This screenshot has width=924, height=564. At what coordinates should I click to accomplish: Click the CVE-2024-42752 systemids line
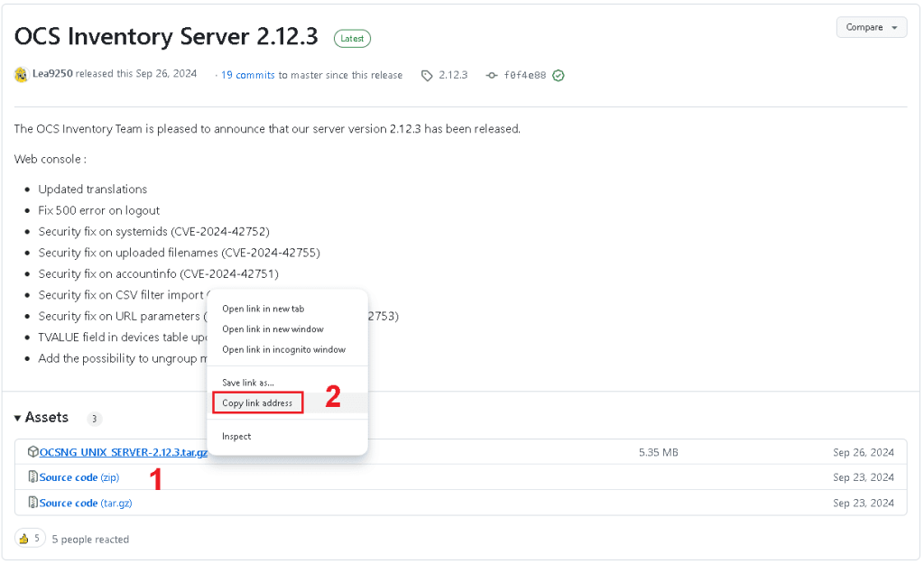click(153, 232)
